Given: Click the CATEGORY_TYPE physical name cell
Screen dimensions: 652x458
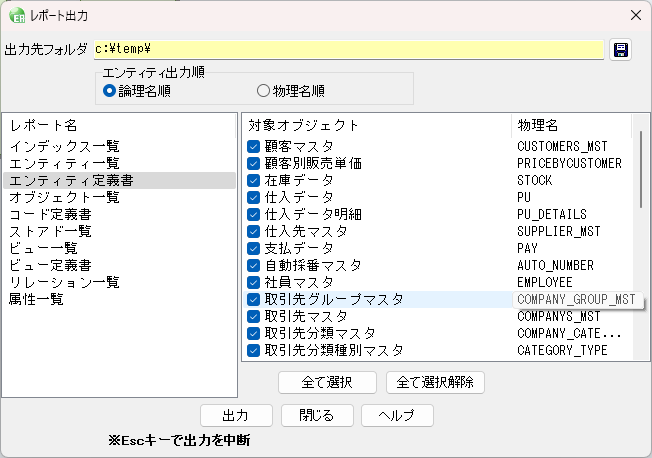Looking at the screenshot, I should click(562, 350).
